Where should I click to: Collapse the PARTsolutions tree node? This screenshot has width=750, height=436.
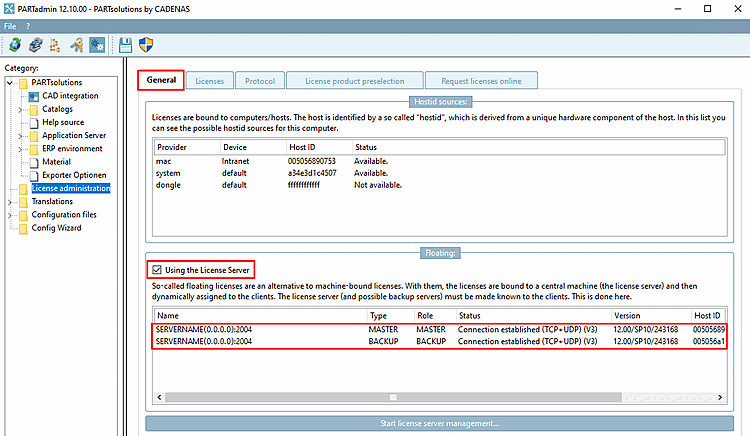tap(10, 83)
